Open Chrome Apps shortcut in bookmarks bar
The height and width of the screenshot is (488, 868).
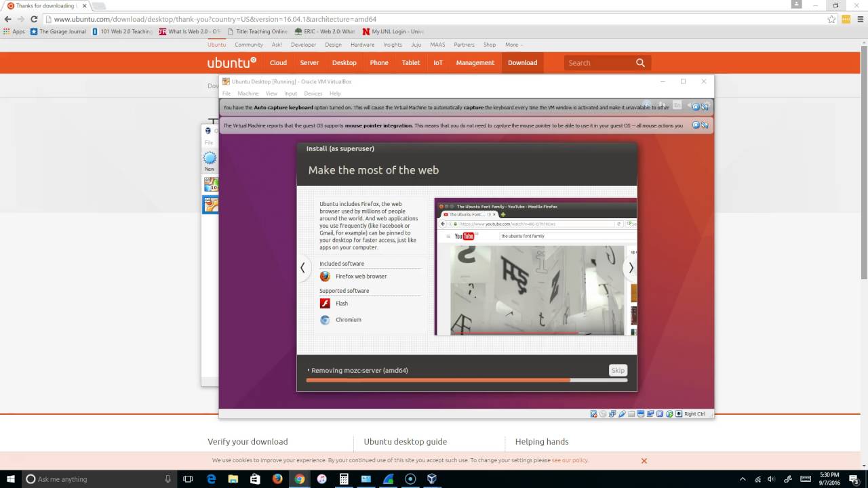tap(14, 31)
